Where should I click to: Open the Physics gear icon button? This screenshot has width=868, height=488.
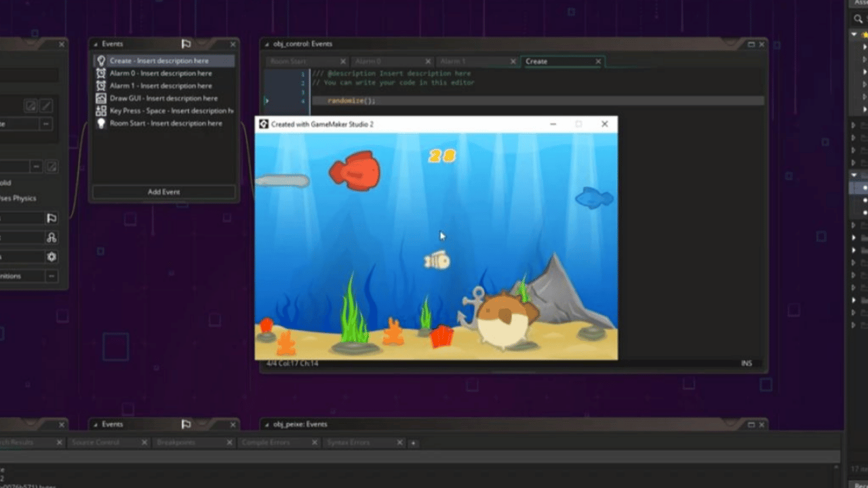pos(52,257)
